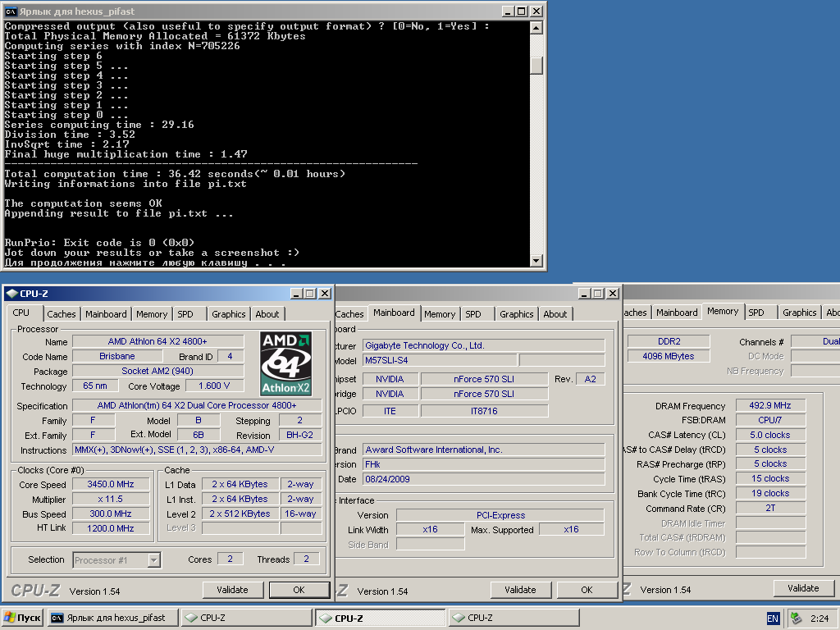Viewport: 840px width, 630px height.
Task: Click console scrollbar down arrow
Action: click(536, 261)
